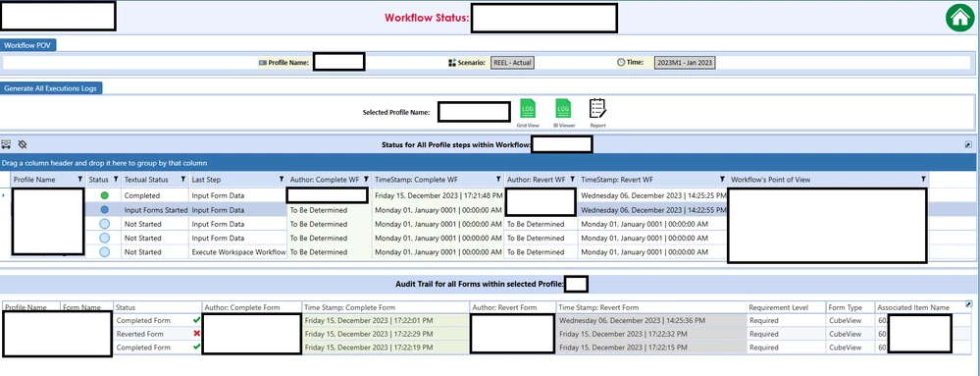Click the Associated Item Name header

(913, 307)
